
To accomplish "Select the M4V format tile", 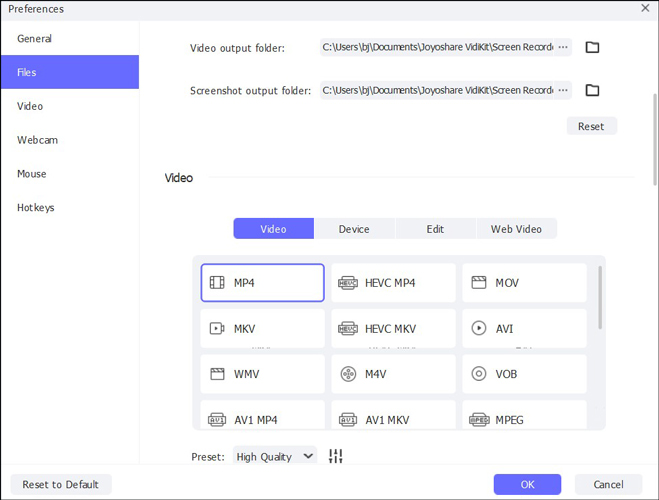I will click(x=393, y=374).
